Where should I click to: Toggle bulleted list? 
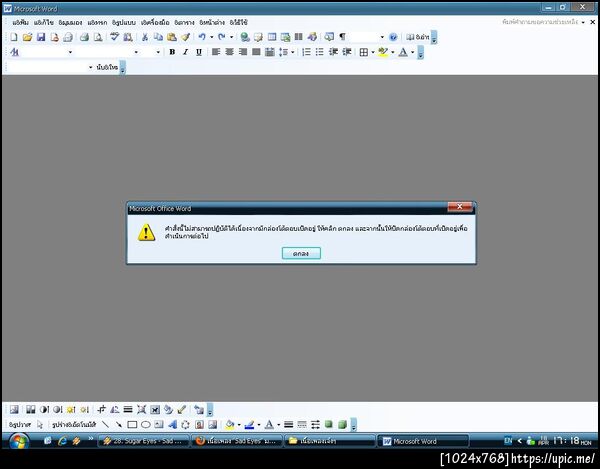tap(320, 52)
